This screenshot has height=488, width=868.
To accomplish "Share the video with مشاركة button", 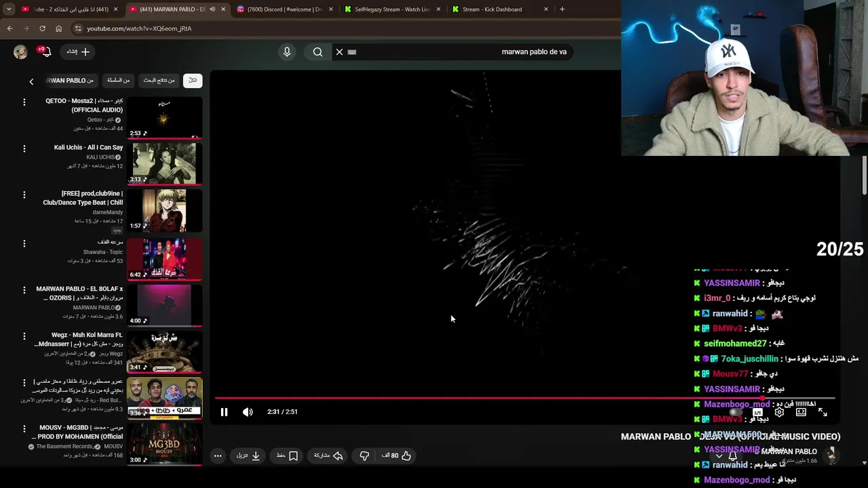I will 328,455.
